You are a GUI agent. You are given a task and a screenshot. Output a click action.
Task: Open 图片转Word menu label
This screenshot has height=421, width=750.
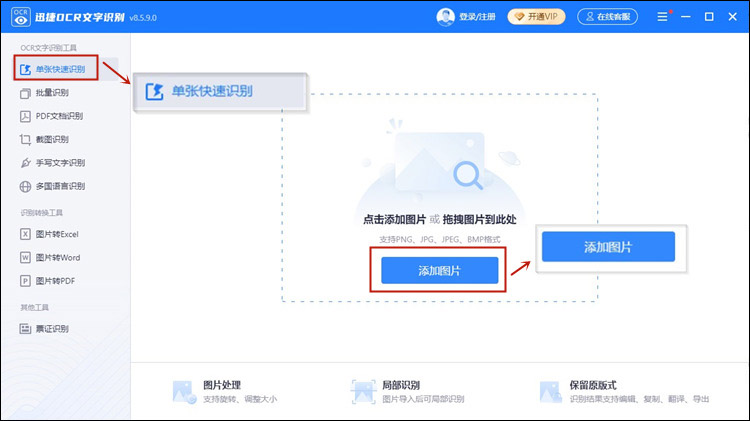(x=58, y=257)
